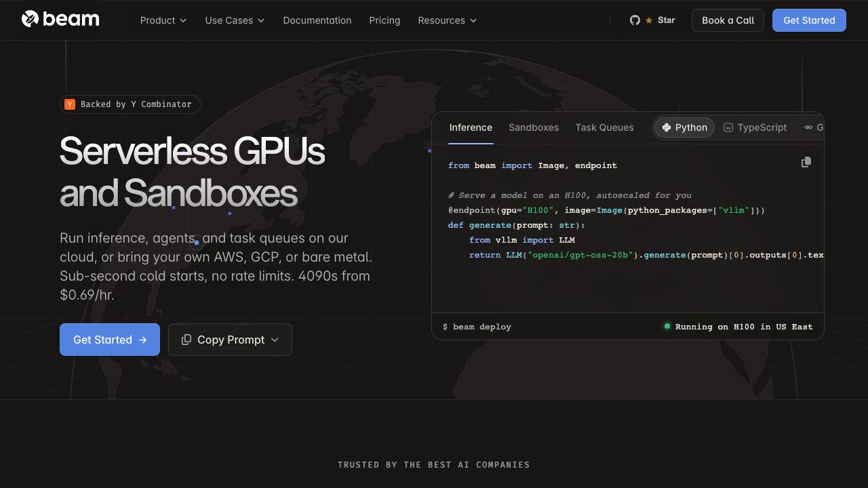Copy the code snippet with the copy icon
The image size is (868, 488).
(x=806, y=162)
